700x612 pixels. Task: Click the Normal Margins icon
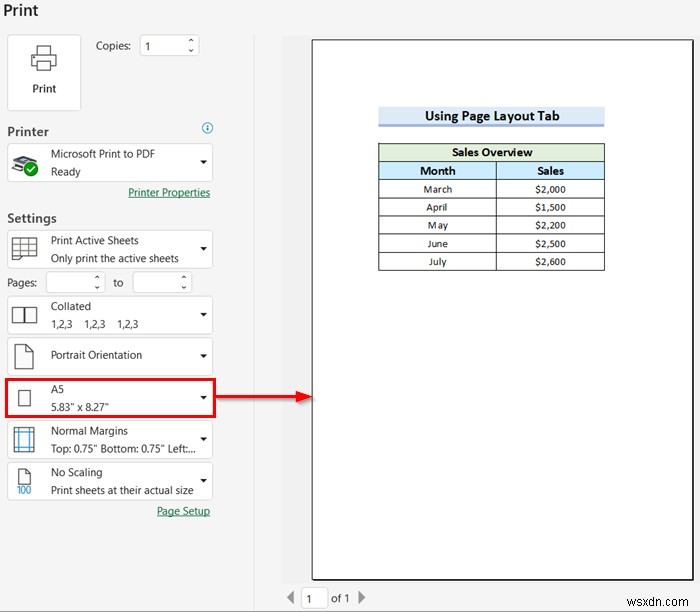[x=24, y=440]
